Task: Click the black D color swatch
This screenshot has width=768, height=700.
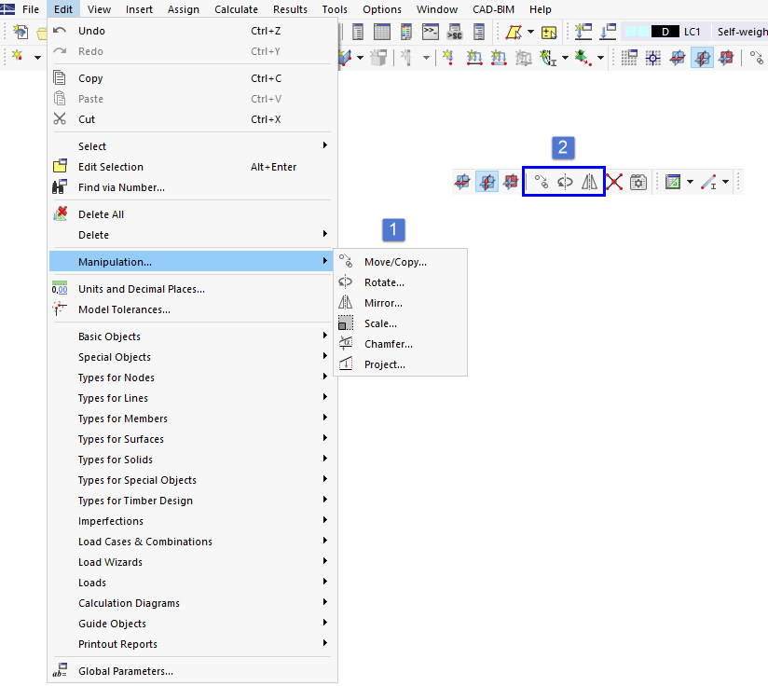Action: [665, 31]
